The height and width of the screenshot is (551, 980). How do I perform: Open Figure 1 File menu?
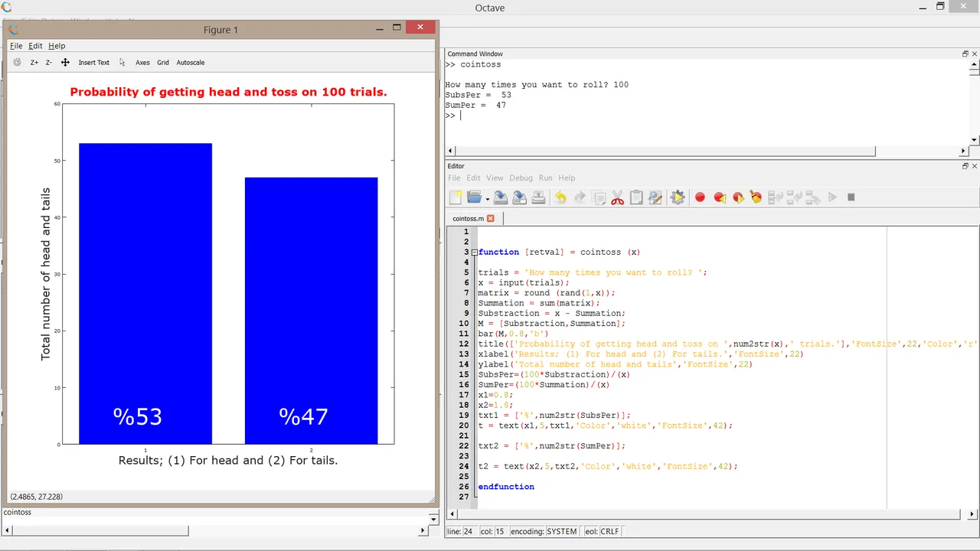pos(16,46)
